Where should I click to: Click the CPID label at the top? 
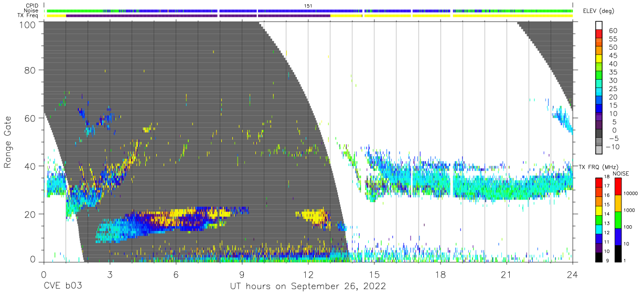pos(32,5)
